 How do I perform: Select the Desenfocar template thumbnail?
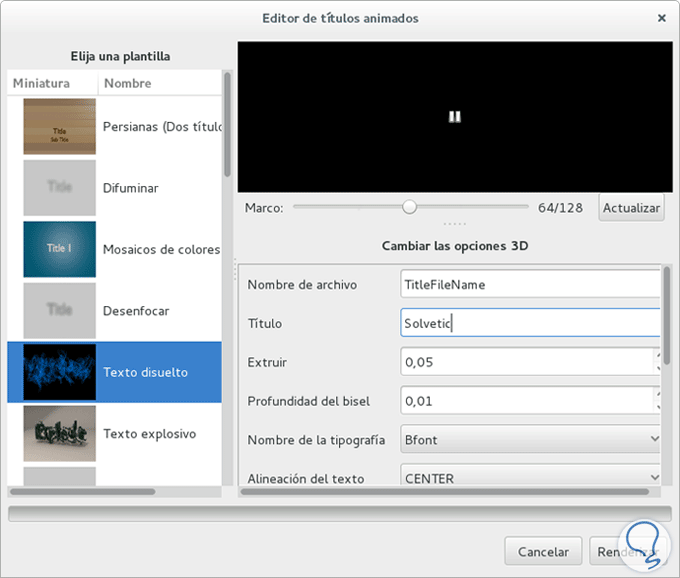point(59,310)
